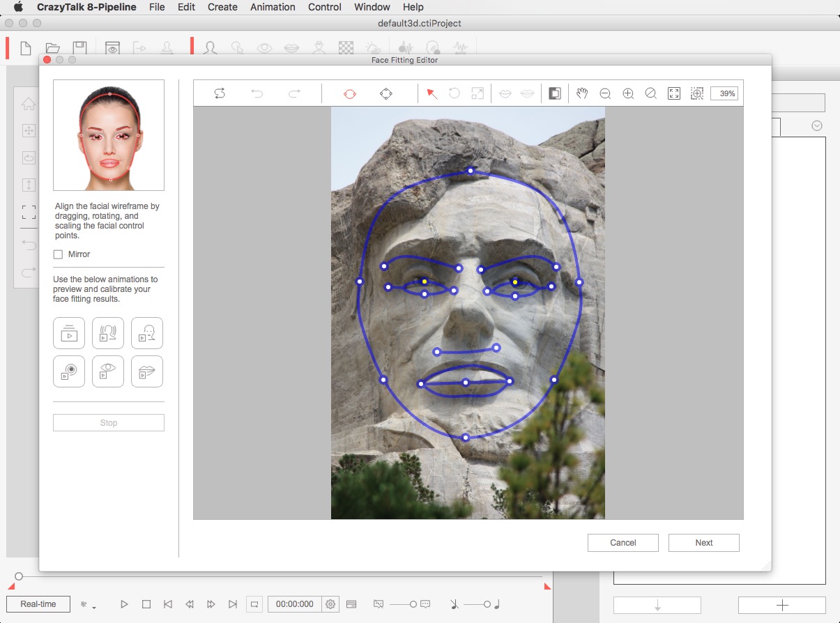This screenshot has height=623, width=840.
Task: Click the New Project page icon
Action: [x=26, y=48]
